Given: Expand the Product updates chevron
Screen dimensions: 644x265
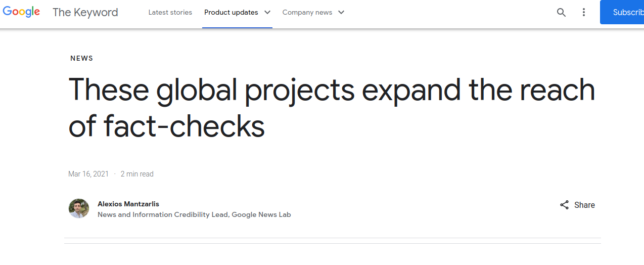Looking at the screenshot, I should pyautogui.click(x=267, y=12).
